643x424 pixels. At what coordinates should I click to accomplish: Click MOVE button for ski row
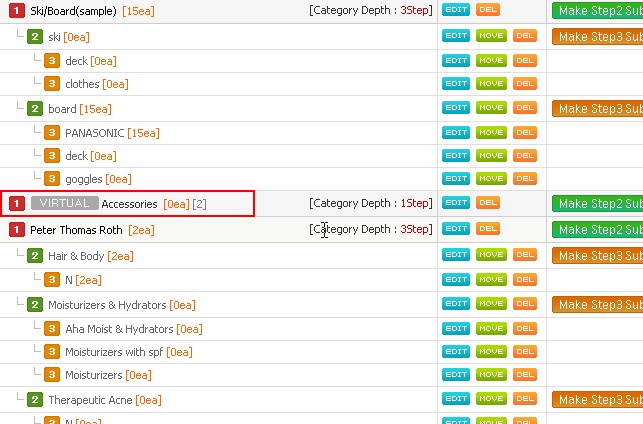[x=491, y=36]
